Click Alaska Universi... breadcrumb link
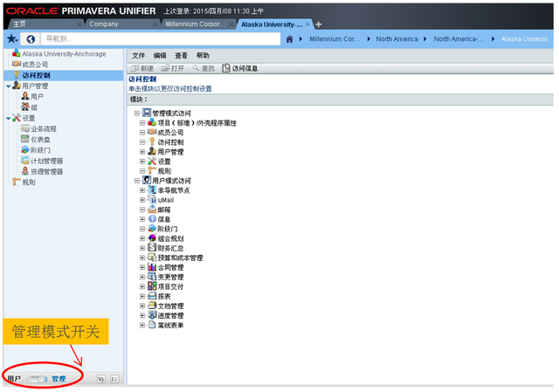Viewport: 559px width, 392px height. coord(526,39)
